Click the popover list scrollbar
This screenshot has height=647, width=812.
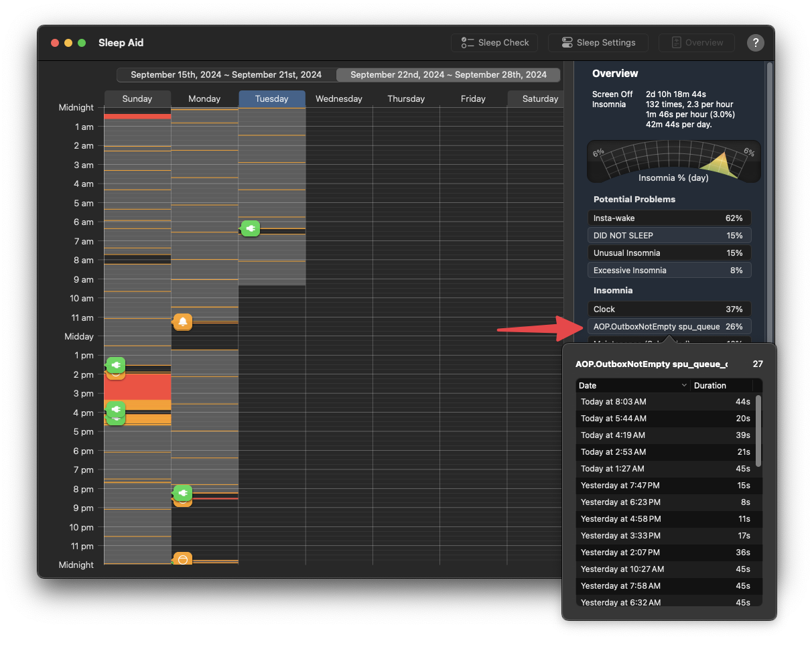pos(758,431)
